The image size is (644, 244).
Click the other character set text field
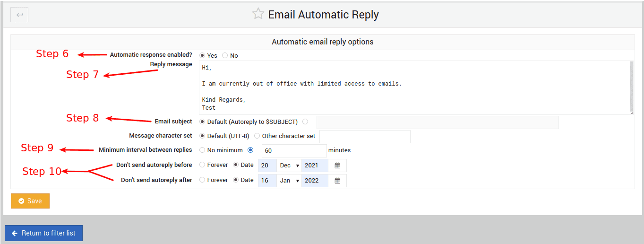point(365,136)
